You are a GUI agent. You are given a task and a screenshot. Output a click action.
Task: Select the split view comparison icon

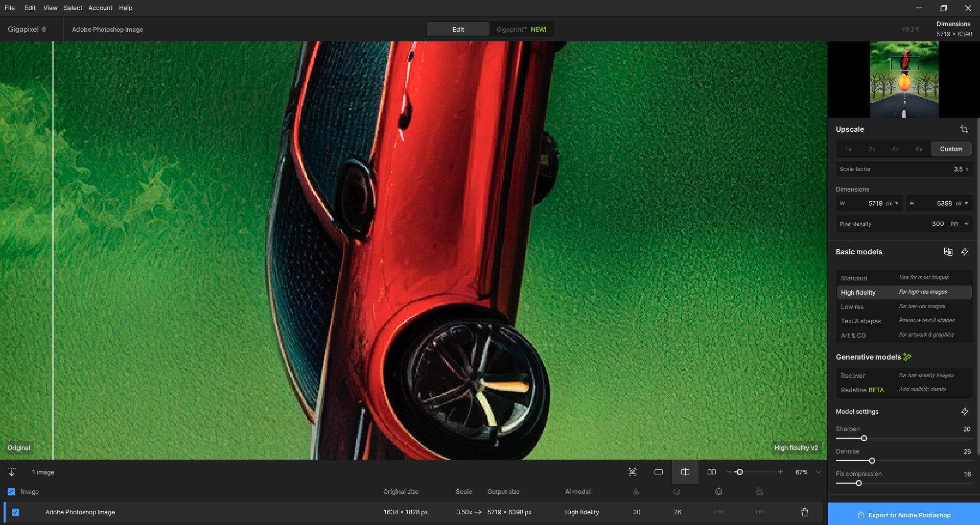click(685, 472)
